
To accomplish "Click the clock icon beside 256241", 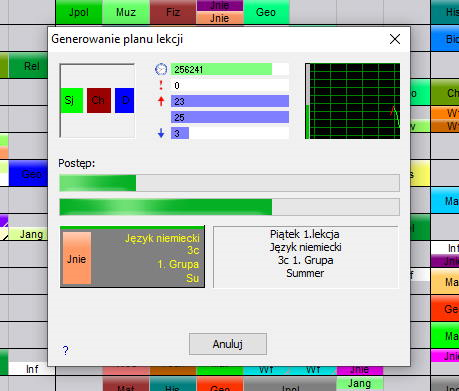I will pyautogui.click(x=161, y=69).
